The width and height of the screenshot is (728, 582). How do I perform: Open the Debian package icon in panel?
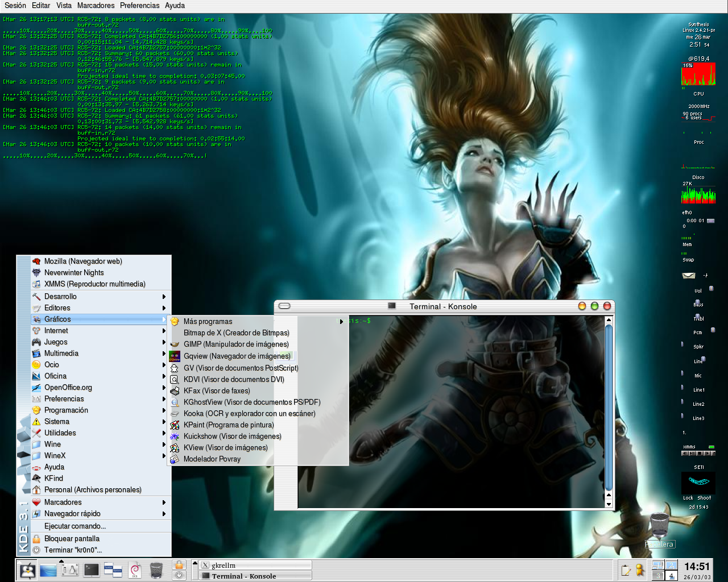point(135,570)
